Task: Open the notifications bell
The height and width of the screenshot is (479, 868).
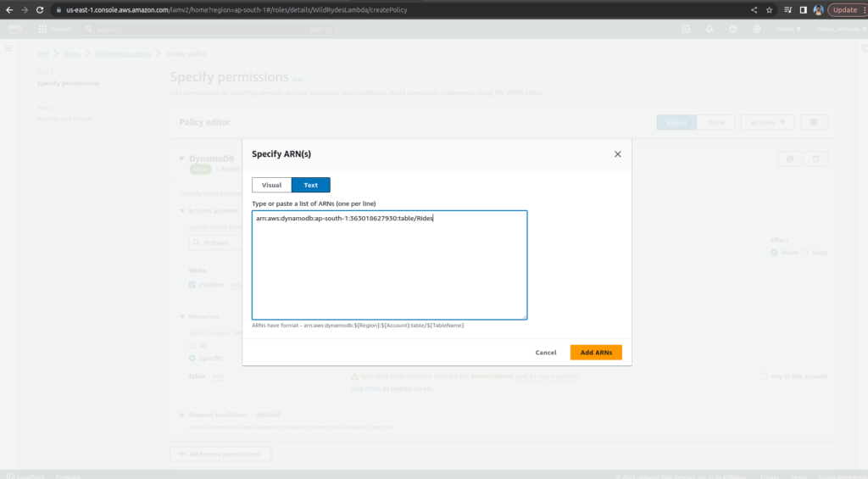Action: pos(709,29)
